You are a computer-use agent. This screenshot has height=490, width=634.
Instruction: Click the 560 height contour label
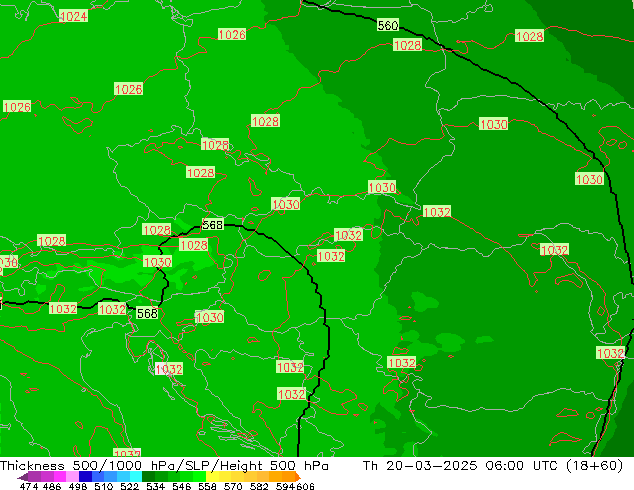click(388, 25)
